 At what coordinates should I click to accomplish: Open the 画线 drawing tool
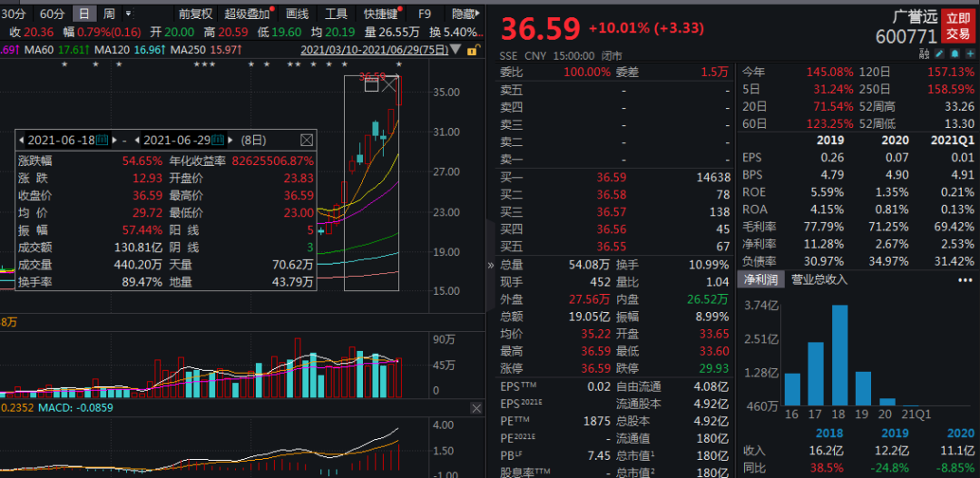tap(298, 13)
